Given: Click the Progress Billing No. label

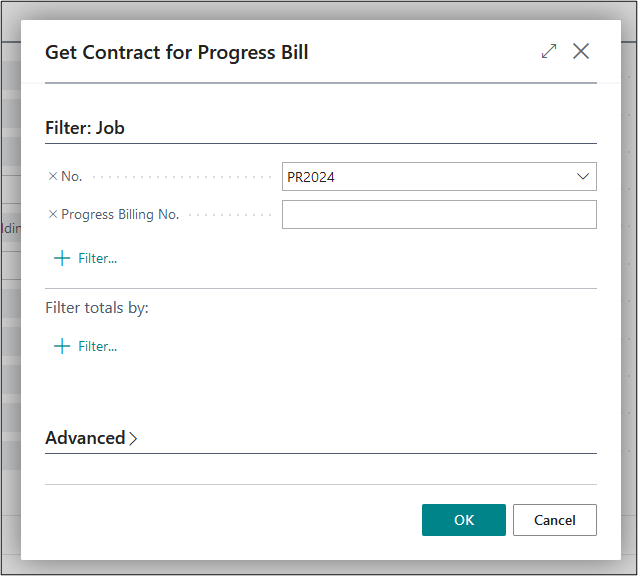Looking at the screenshot, I should [120, 214].
